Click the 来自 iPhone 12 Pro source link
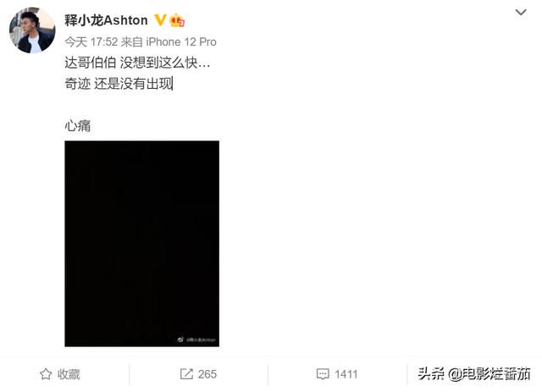 point(169,42)
